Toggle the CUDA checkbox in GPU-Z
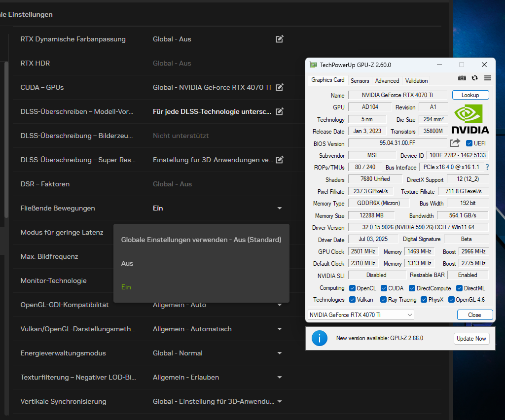The height and width of the screenshot is (420, 505). pyautogui.click(x=384, y=288)
